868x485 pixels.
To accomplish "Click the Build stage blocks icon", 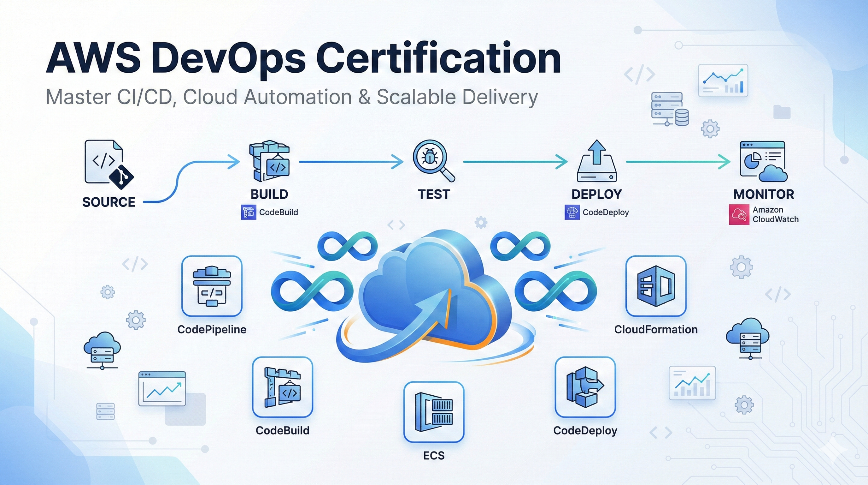I will click(270, 161).
